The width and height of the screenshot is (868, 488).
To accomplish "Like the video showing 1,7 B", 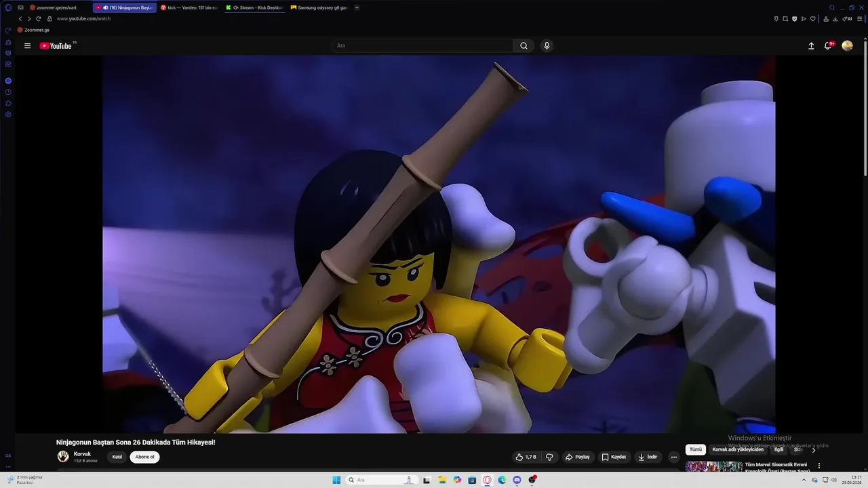I will 526,457.
